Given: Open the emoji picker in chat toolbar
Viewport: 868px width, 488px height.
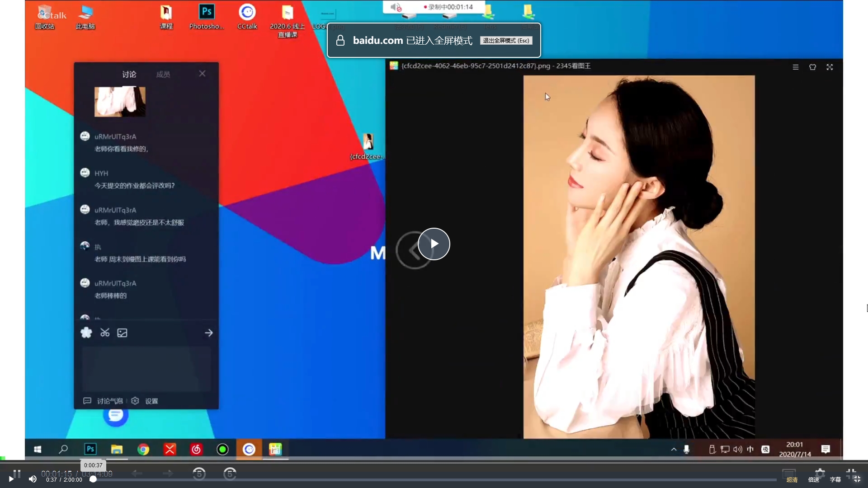Looking at the screenshot, I should point(86,333).
